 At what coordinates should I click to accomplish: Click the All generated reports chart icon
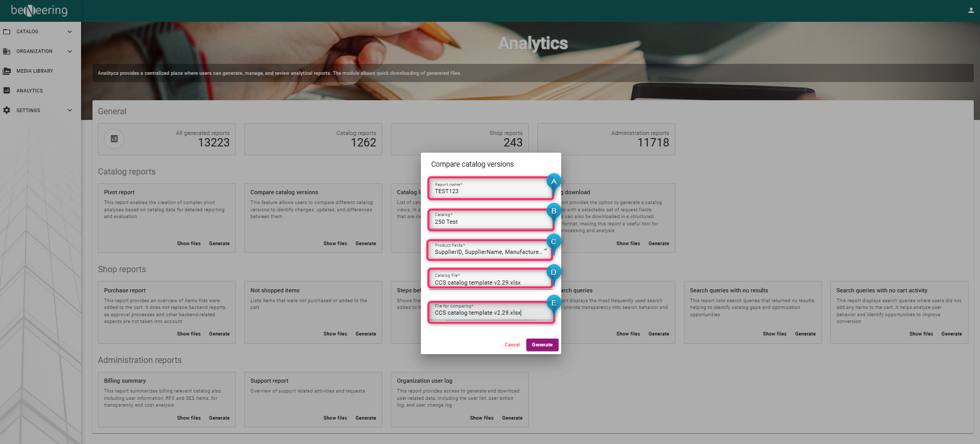pyautogui.click(x=114, y=139)
